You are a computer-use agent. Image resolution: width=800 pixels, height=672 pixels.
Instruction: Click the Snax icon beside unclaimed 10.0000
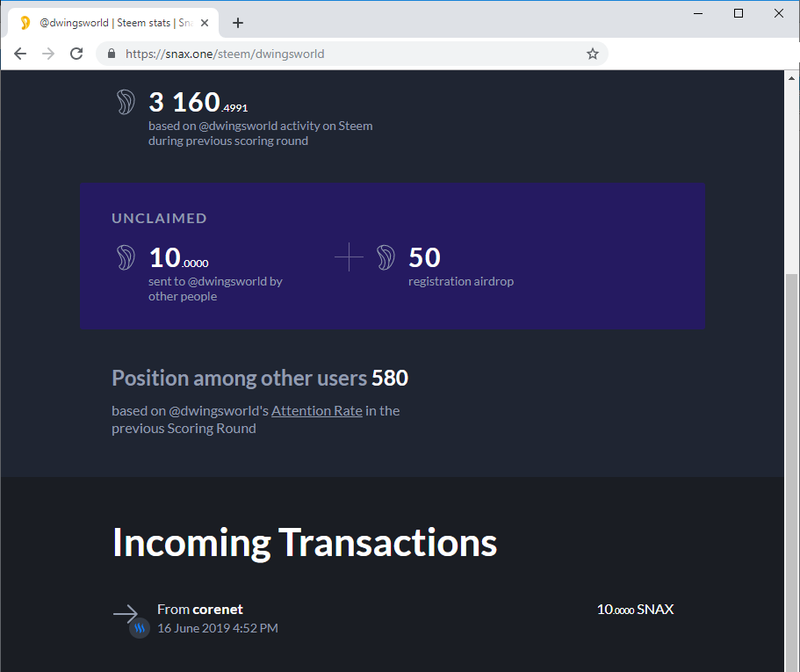(x=126, y=257)
